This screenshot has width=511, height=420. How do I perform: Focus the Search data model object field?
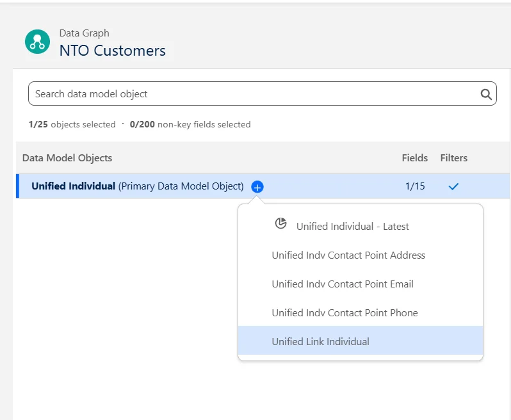tap(263, 93)
